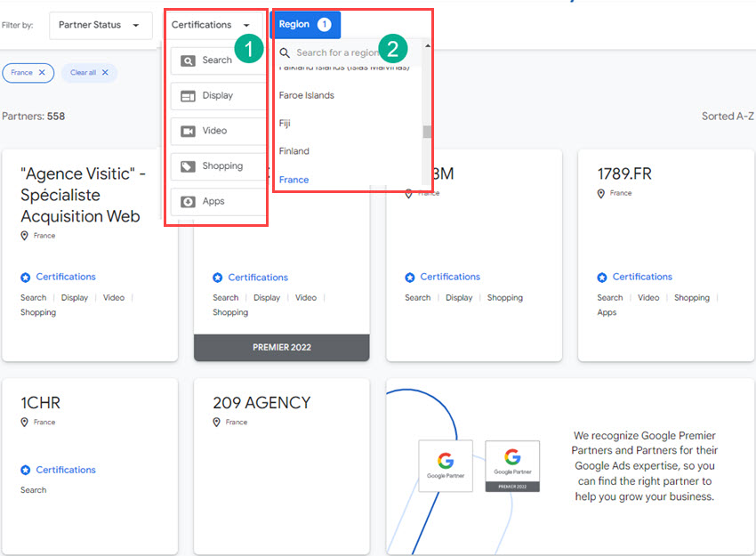Click the Video certification camera icon
Screen dimensions: 756x556
click(x=188, y=132)
